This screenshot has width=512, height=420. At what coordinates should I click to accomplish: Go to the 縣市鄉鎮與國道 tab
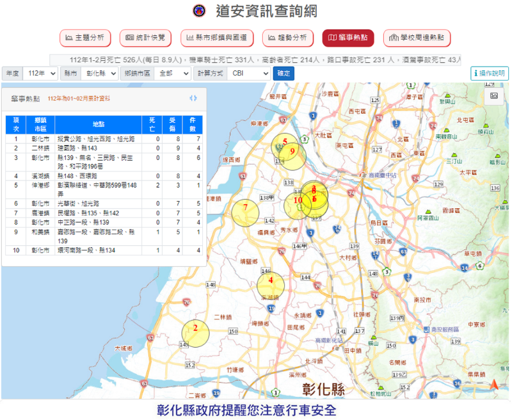point(218,38)
